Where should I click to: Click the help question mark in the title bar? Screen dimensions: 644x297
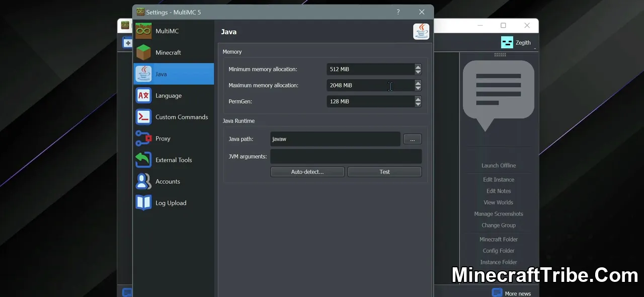click(398, 12)
